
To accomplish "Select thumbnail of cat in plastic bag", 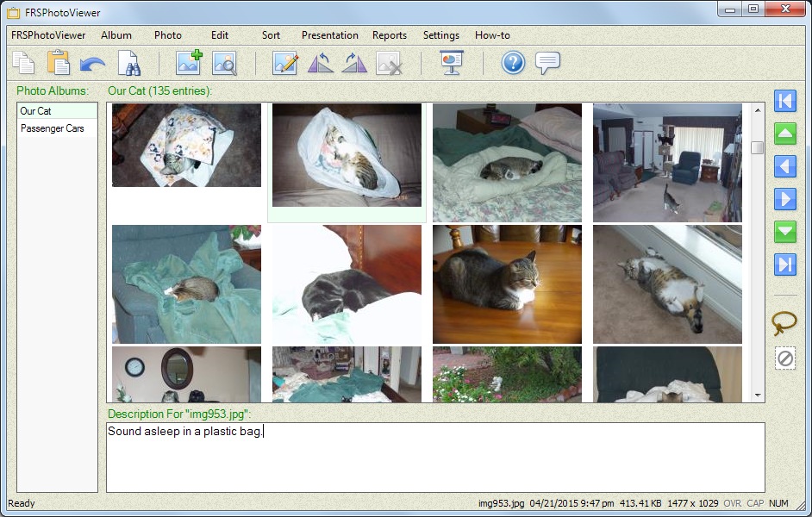I will pos(347,155).
